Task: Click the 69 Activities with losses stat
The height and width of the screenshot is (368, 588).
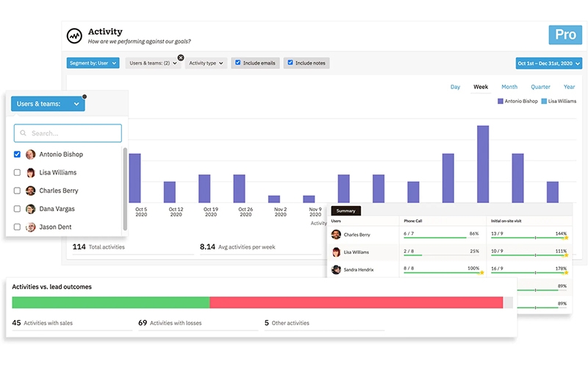Action: pos(170,323)
